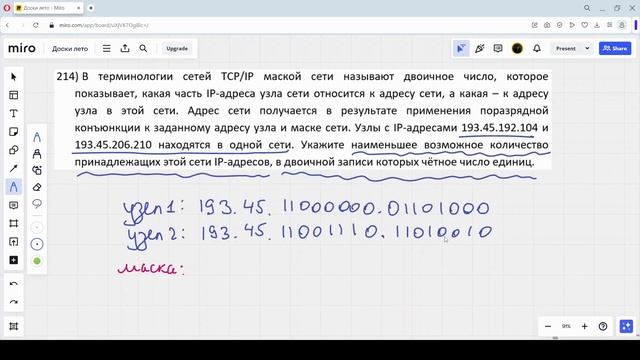Choose the Smart drawing shapes option
The width and height of the screenshot is (640, 360).
(x=37, y=171)
